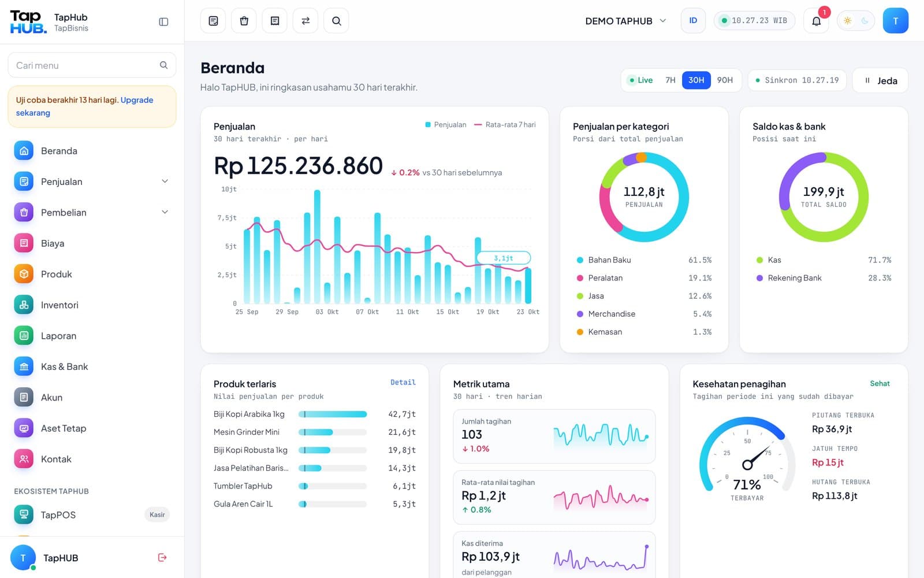Click the Rekening Bank legend entry
Screen dimensions: 924x578
coord(824,278)
